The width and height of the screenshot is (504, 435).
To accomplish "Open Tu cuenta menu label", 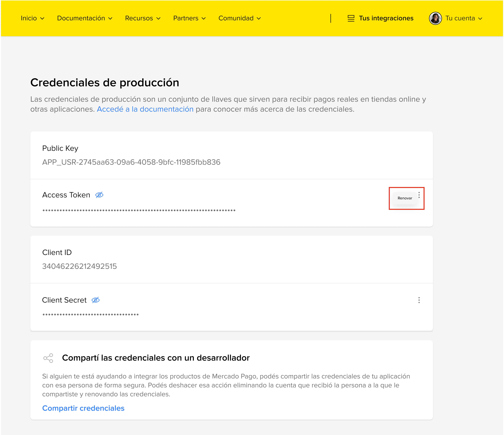I will coord(460,18).
